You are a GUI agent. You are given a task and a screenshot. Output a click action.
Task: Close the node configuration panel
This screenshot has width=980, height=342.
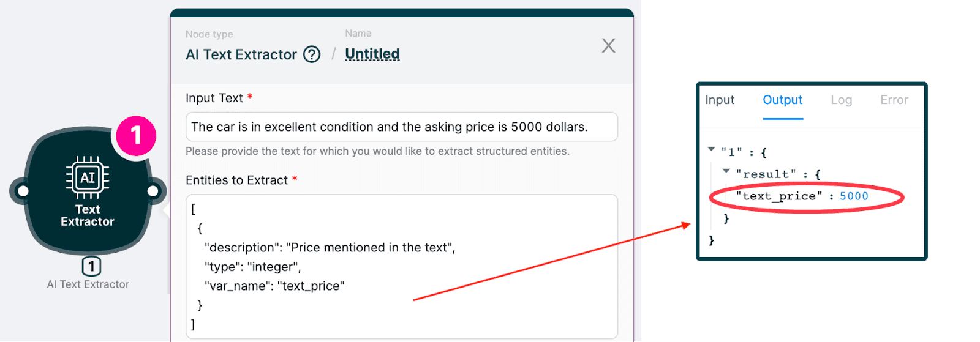click(608, 45)
